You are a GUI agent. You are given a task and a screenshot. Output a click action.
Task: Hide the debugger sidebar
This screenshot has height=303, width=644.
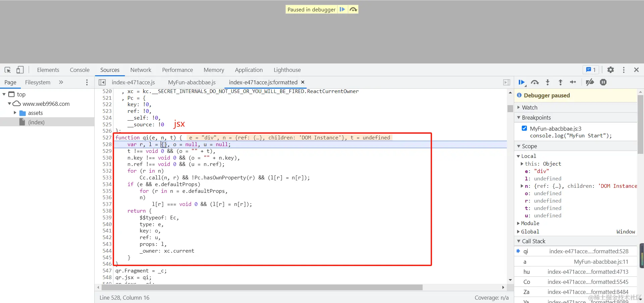click(x=506, y=82)
